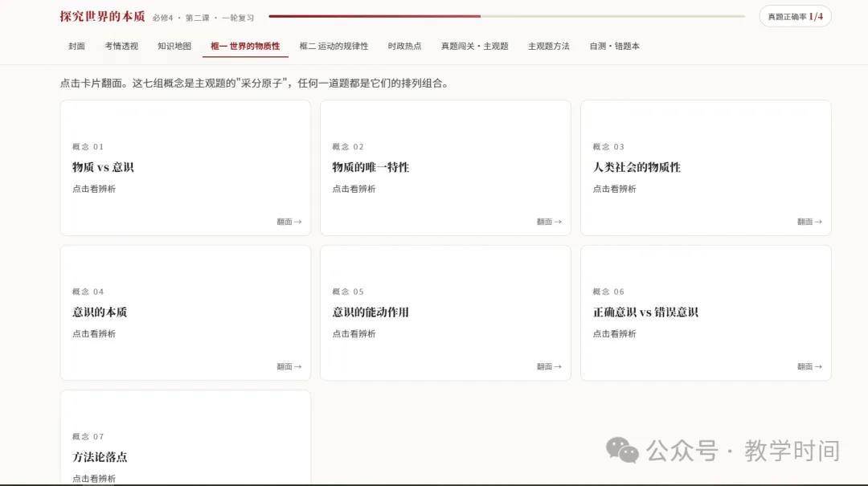Image resolution: width=868 pixels, height=486 pixels.
Task: Flip the 意识的本质 card
Action: (186, 312)
